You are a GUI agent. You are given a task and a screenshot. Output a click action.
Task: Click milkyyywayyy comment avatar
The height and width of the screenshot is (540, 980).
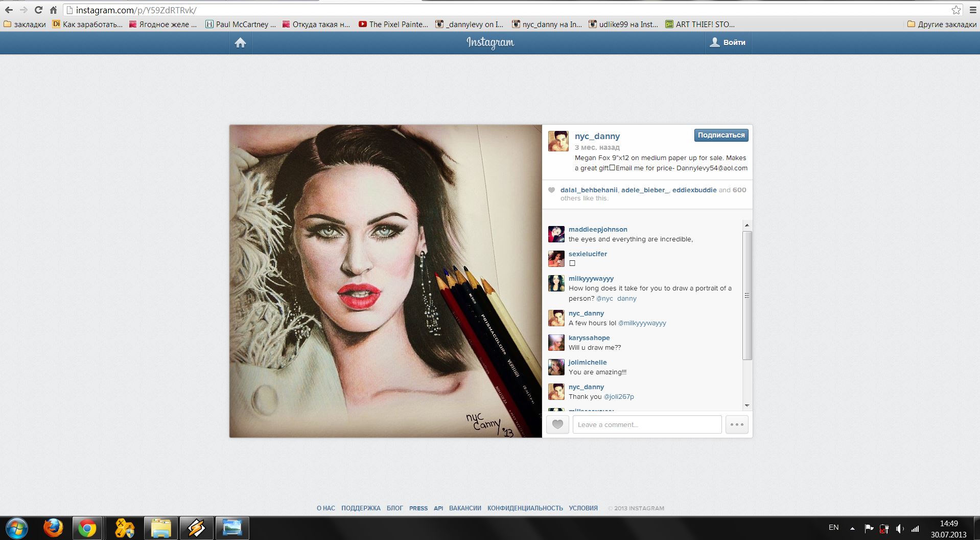click(x=556, y=283)
